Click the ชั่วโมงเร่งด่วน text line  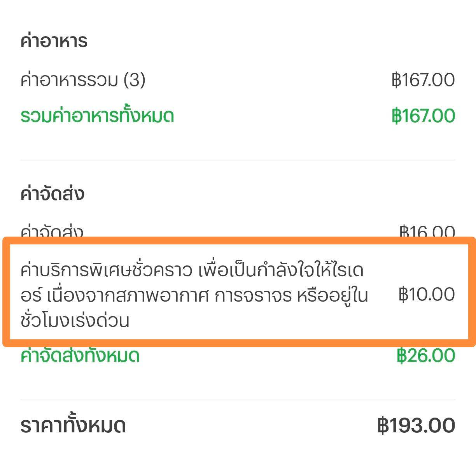tap(75, 321)
